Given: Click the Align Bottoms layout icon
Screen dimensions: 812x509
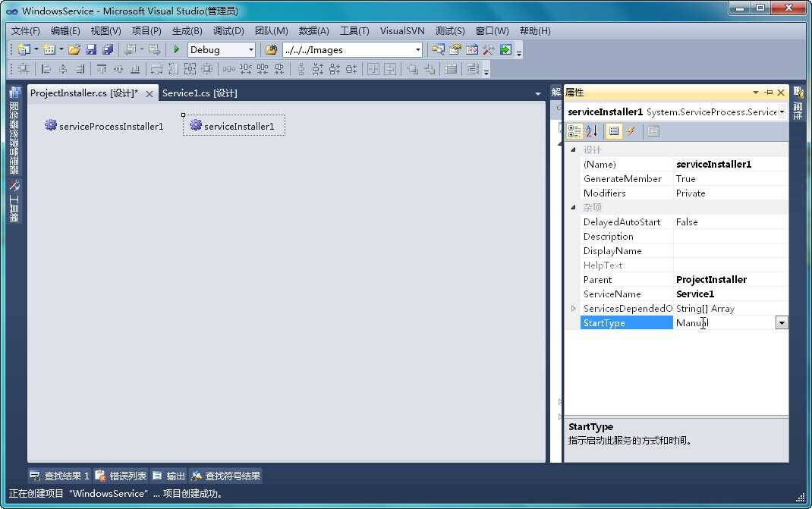Looking at the screenshot, I should [134, 69].
